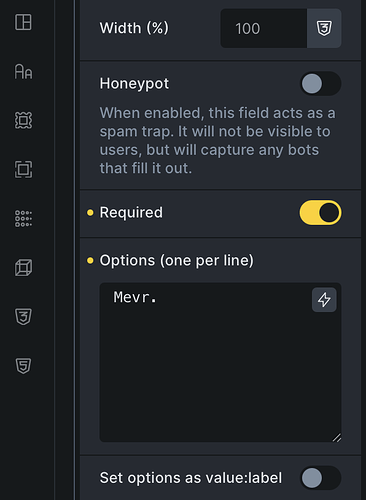Viewport: 366px width, 500px height.
Task: Open the layout panel icon in sidebar
Action: click(x=23, y=22)
